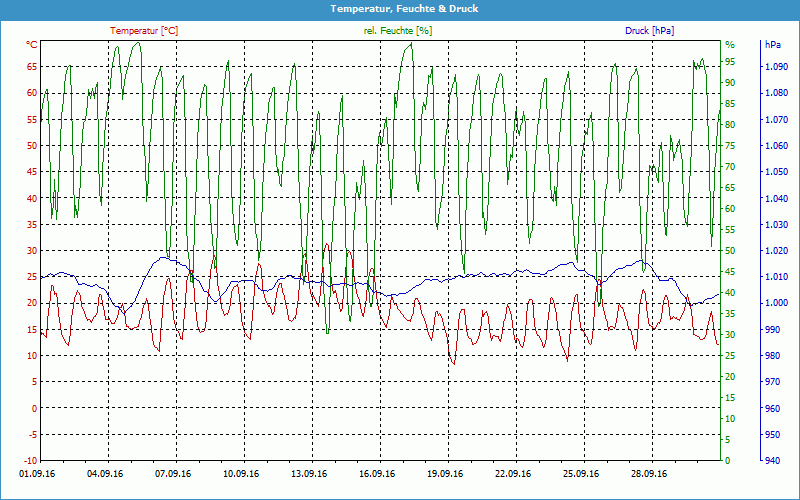This screenshot has width=800, height=500.
Task: Click the date label "22.09.16"
Action: point(513,474)
